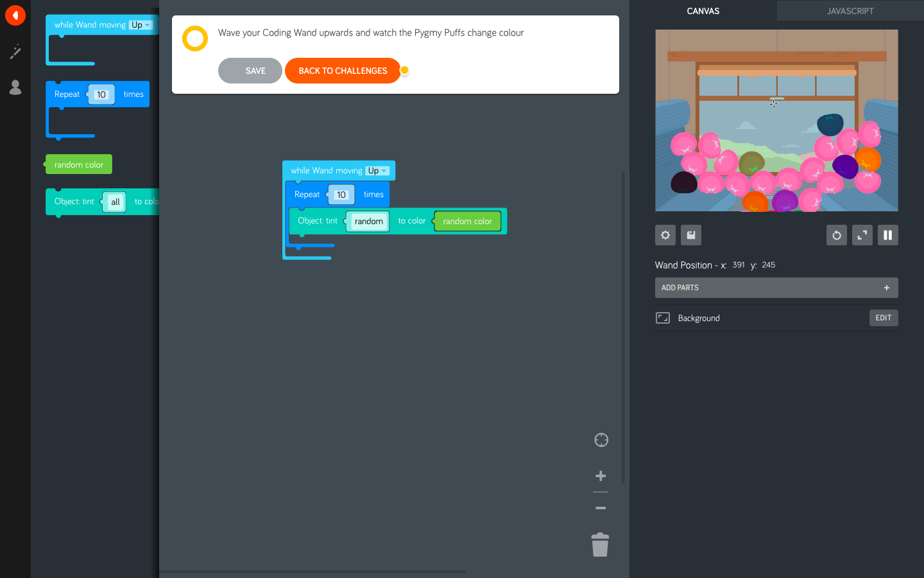Click the Pygmy Puffs canvas preview
This screenshot has width=924, height=578.
pos(776,120)
